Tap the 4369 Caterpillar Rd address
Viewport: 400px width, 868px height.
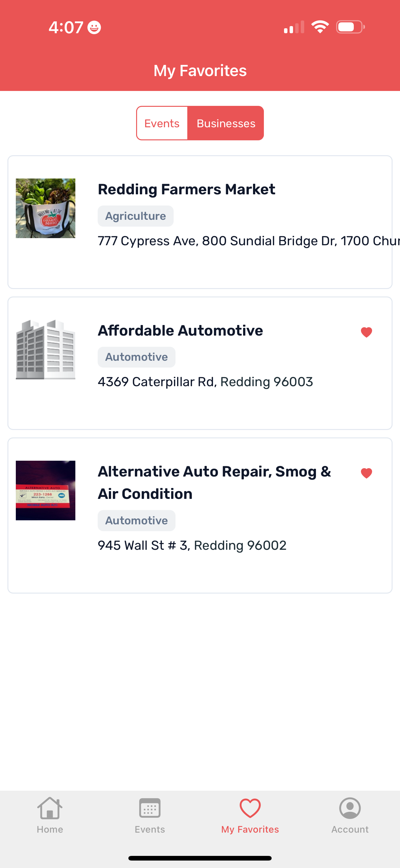(205, 382)
